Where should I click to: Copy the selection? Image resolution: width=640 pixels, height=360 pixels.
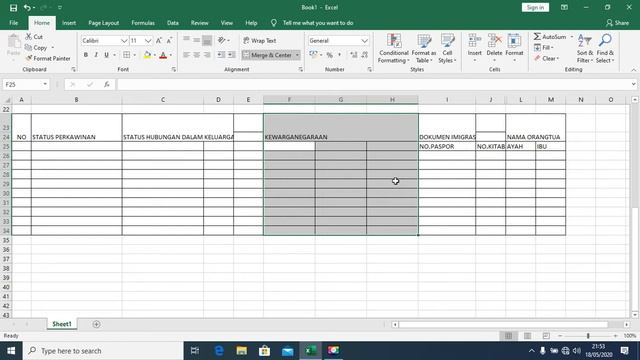point(36,48)
